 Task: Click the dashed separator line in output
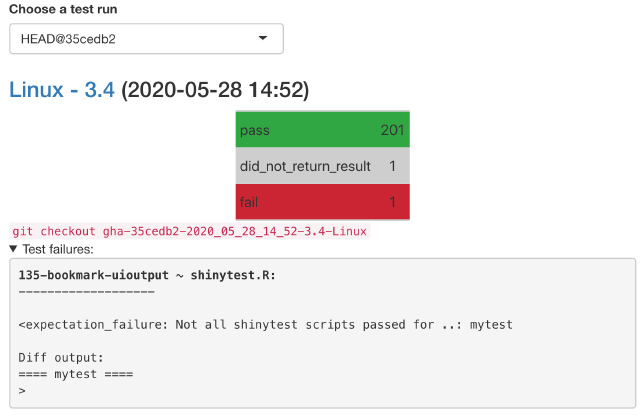pos(86,291)
